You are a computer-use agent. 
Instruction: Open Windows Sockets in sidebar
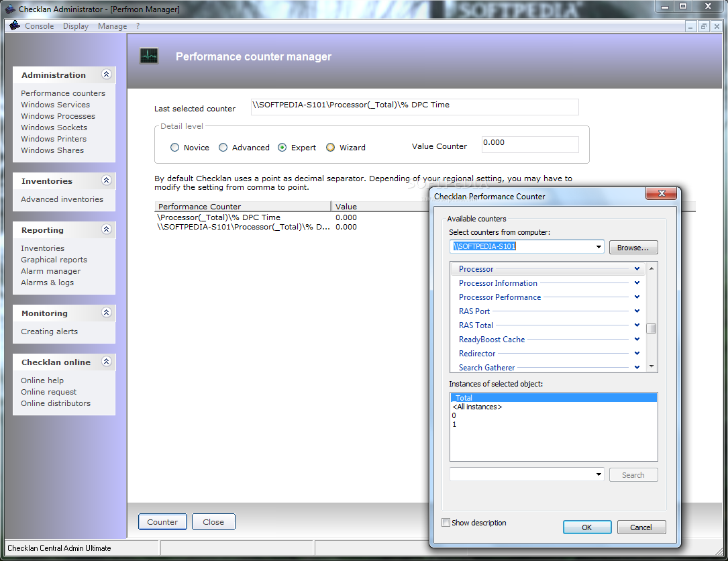coord(54,127)
